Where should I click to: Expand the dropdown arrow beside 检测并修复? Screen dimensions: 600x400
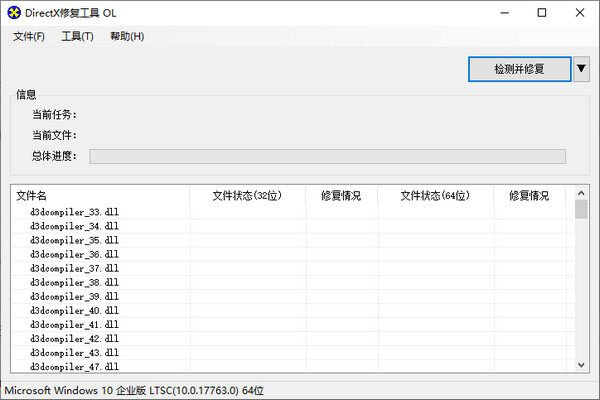(581, 69)
